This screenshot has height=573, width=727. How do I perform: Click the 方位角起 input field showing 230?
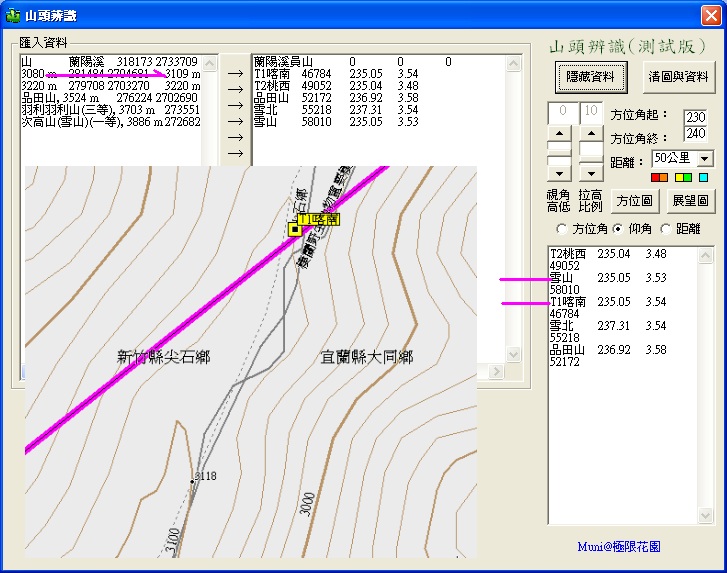pos(695,117)
